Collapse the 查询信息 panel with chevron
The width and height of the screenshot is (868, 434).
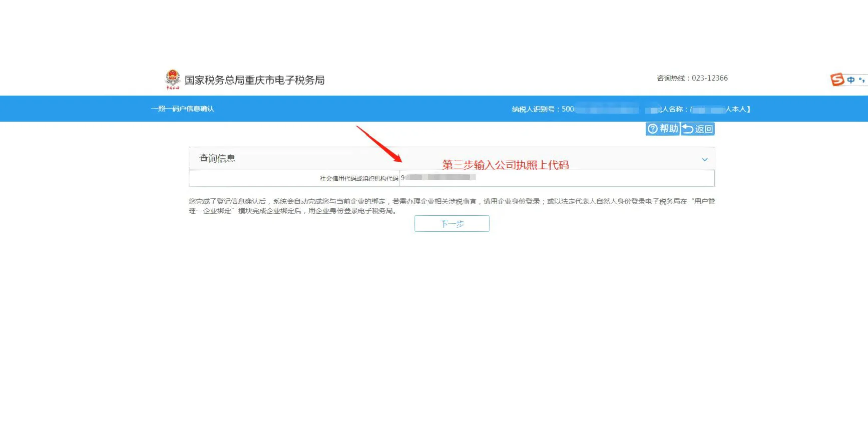tap(704, 160)
